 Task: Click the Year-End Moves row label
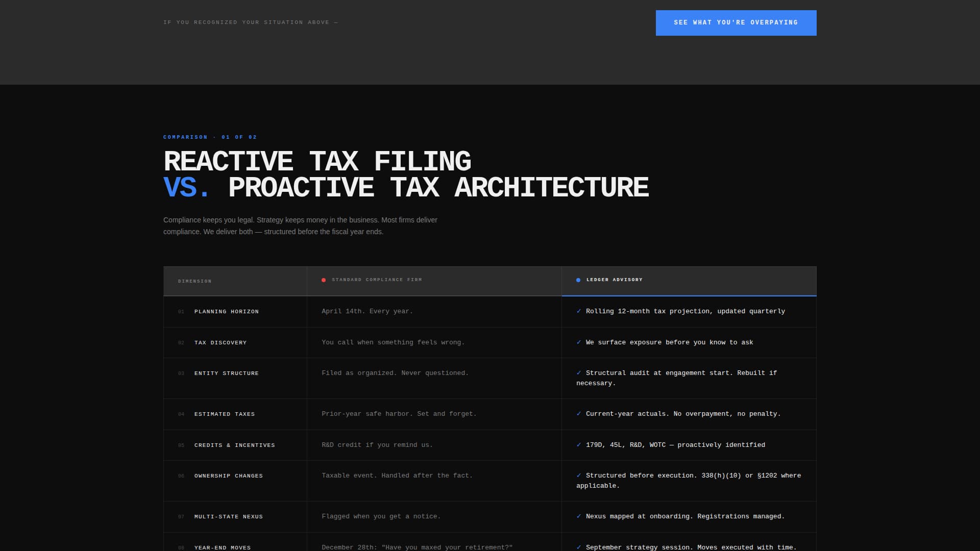223,547
